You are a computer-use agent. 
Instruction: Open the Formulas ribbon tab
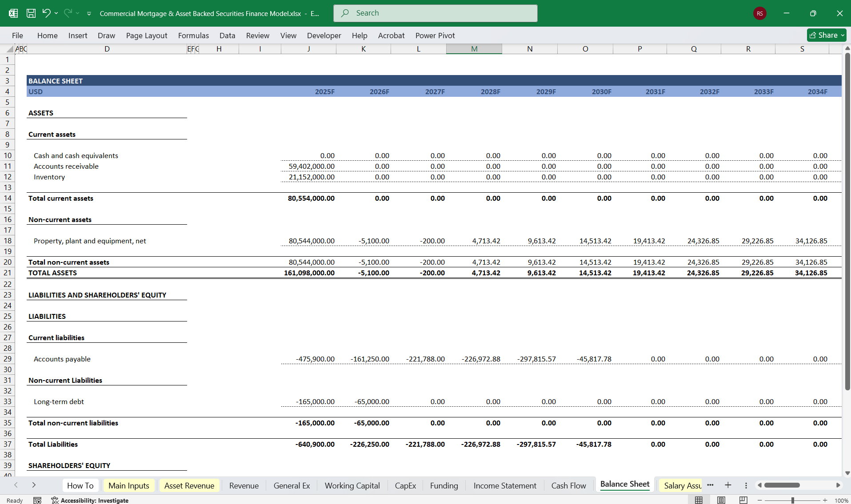click(193, 35)
